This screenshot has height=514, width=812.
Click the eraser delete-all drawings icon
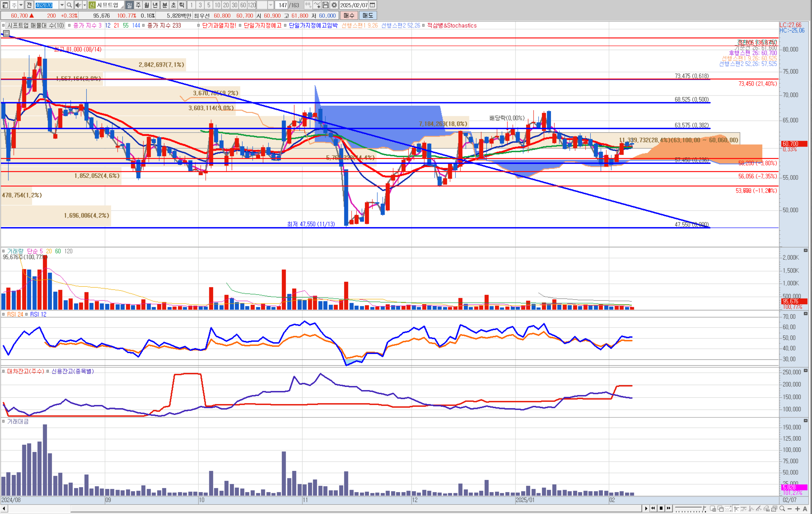click(x=767, y=509)
